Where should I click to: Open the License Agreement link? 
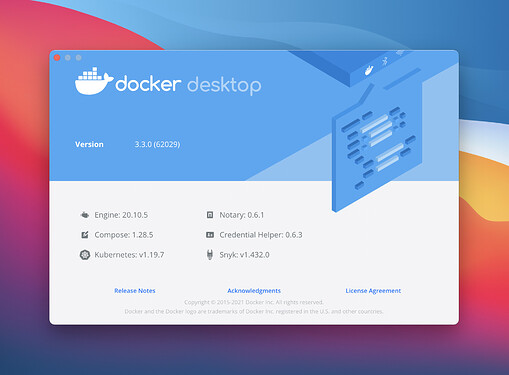coord(373,291)
